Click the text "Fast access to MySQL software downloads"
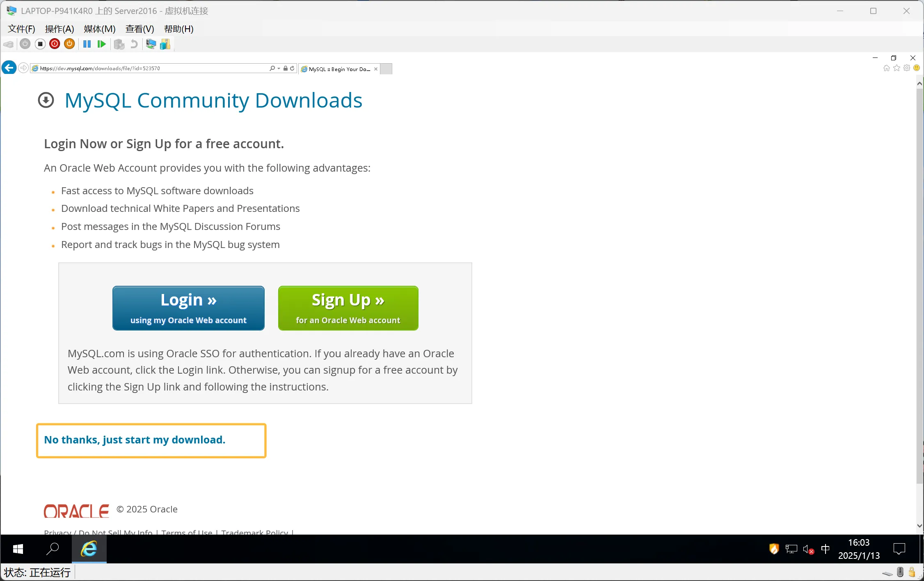 [157, 191]
